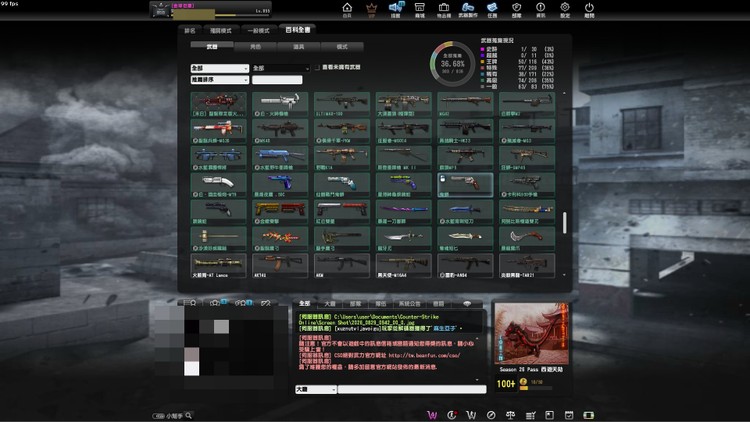
Task: Click the rightmost bottom bar icon
Action: pos(588,415)
